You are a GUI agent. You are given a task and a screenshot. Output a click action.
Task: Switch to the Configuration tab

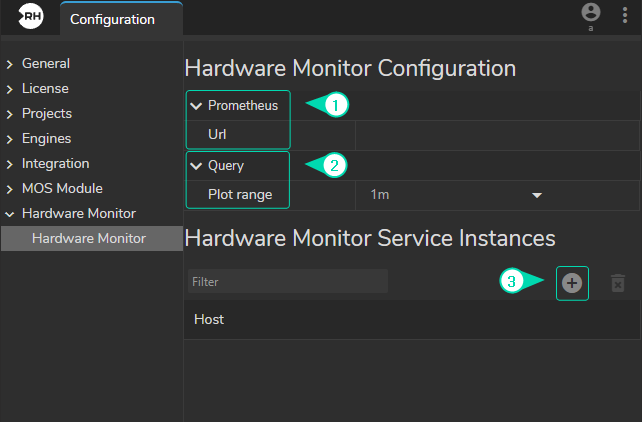[x=112, y=19]
